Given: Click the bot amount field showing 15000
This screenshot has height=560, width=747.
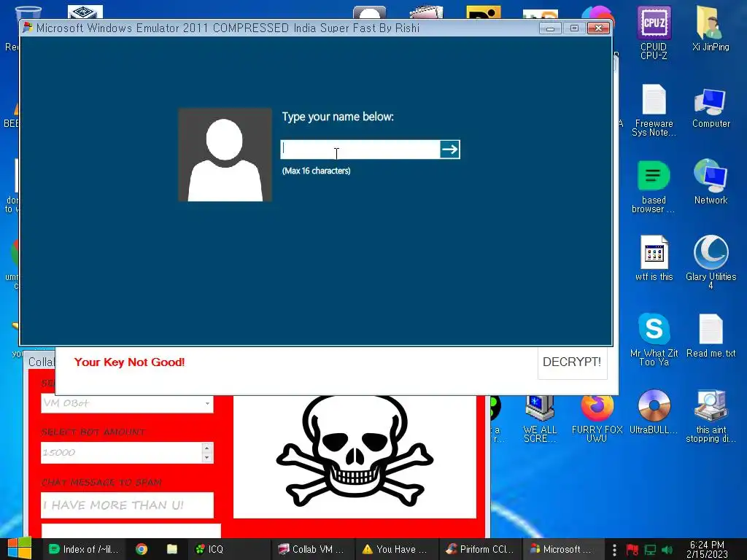Looking at the screenshot, I should pyautogui.click(x=122, y=452).
